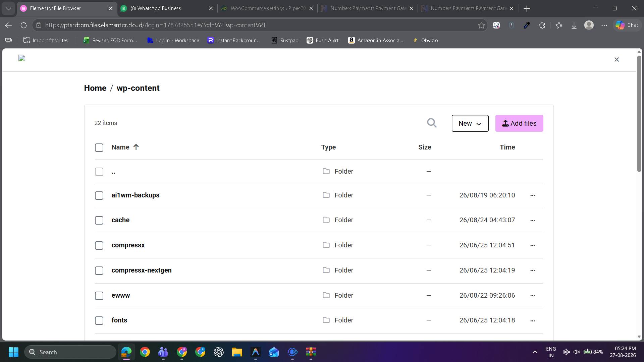Image resolution: width=644 pixels, height=362 pixels.
Task: Click the Name ascending sort arrow
Action: coord(136,147)
